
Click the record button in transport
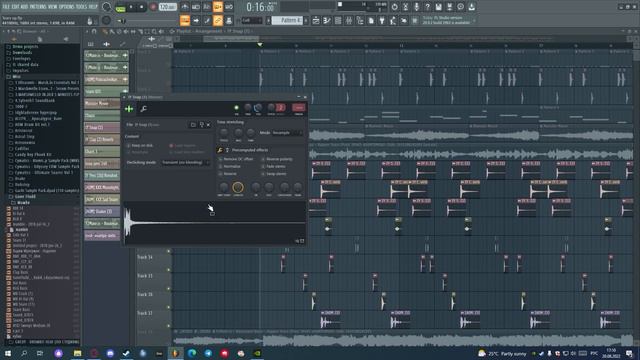click(x=153, y=7)
